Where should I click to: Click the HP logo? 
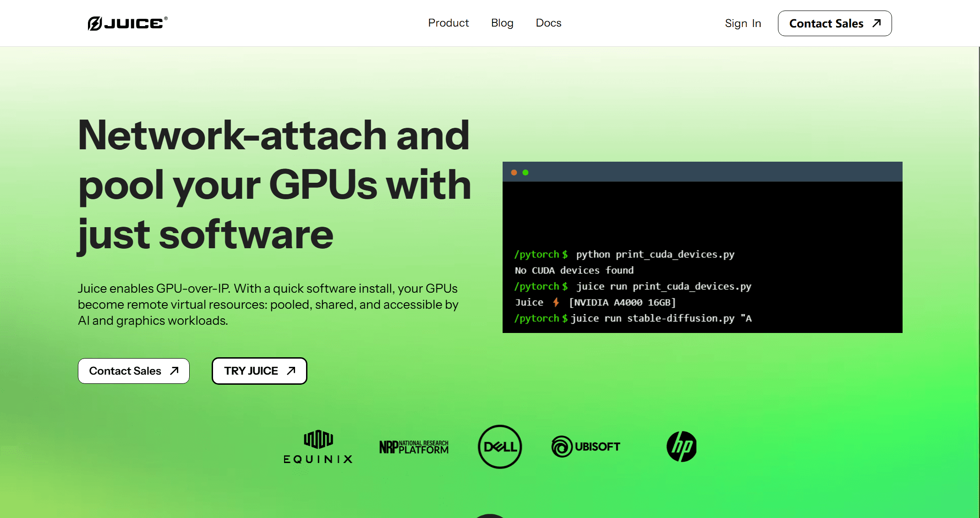pos(681,447)
